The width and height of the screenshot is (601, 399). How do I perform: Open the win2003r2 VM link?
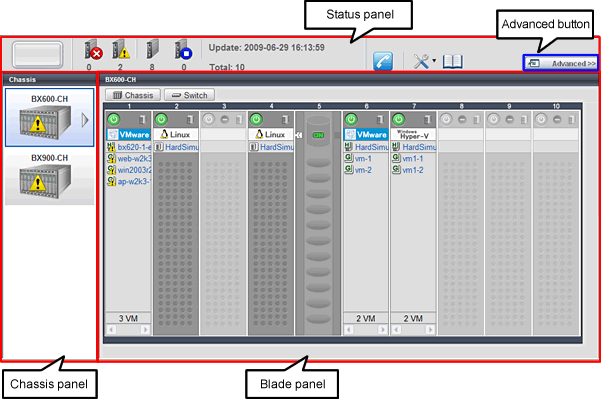click(134, 170)
